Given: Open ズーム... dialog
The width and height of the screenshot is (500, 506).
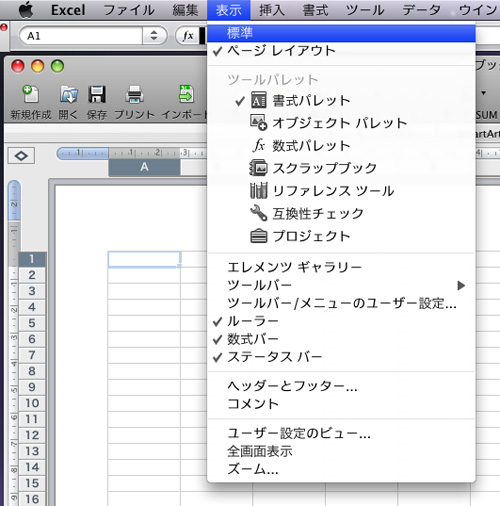Looking at the screenshot, I should pyautogui.click(x=341, y=469).
